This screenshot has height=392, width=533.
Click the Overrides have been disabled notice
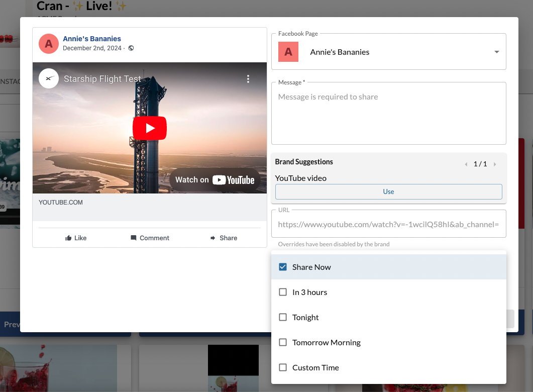point(334,244)
